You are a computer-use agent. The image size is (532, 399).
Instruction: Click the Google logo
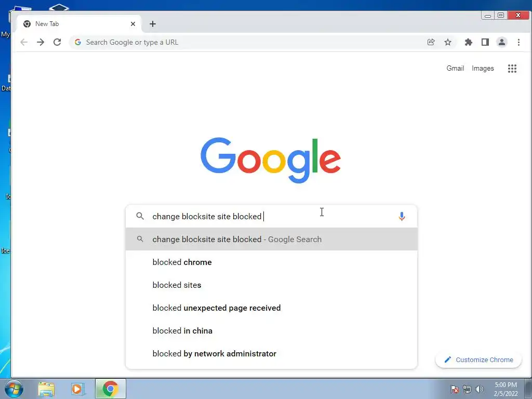270,160
